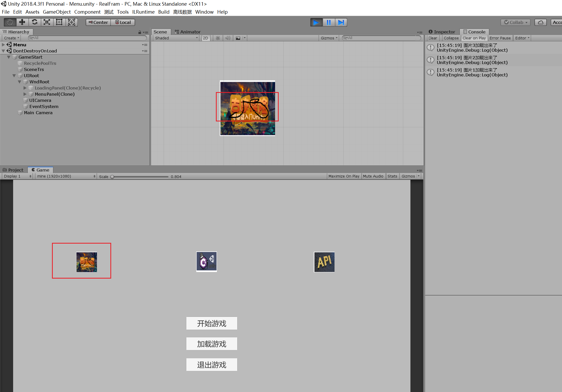Image resolution: width=562 pixels, height=392 pixels.
Task: Open Hierarchy panel options menu
Action: pos(146,32)
